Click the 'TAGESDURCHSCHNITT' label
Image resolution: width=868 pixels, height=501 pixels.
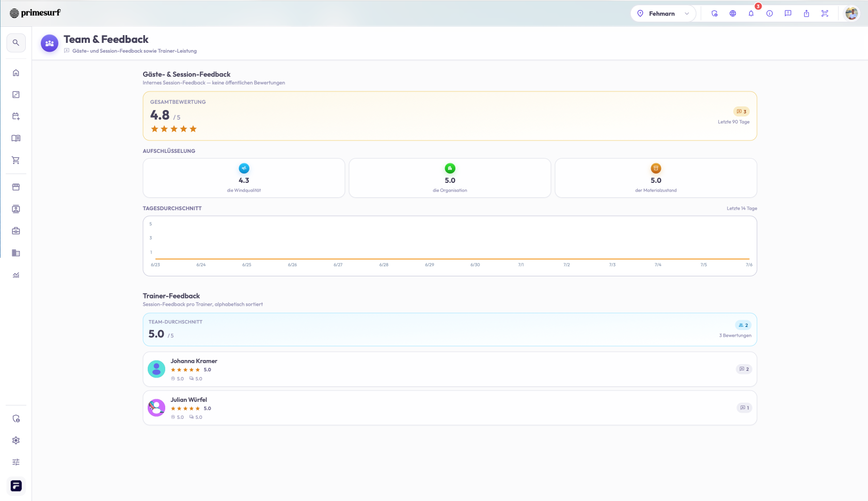click(x=172, y=209)
